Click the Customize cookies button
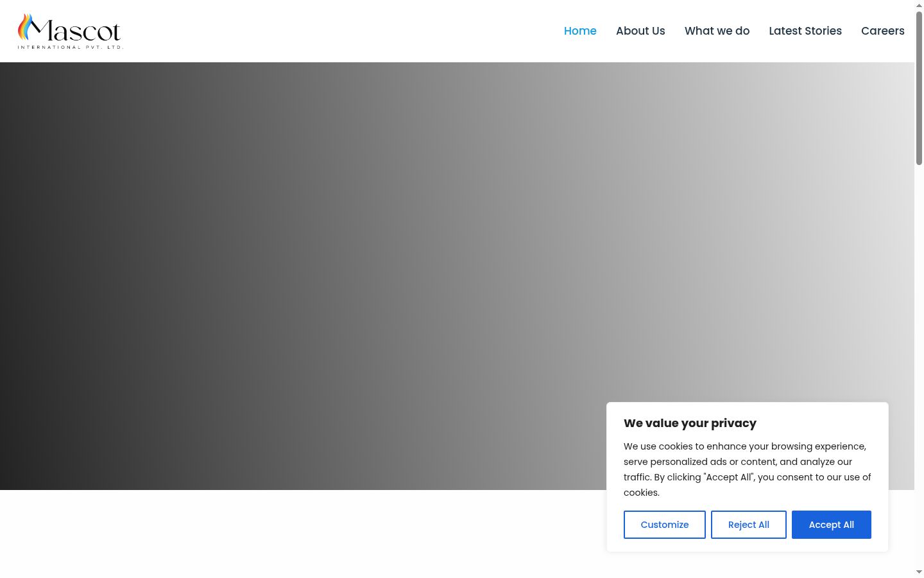Viewport: 924px width, 578px height. (x=665, y=525)
